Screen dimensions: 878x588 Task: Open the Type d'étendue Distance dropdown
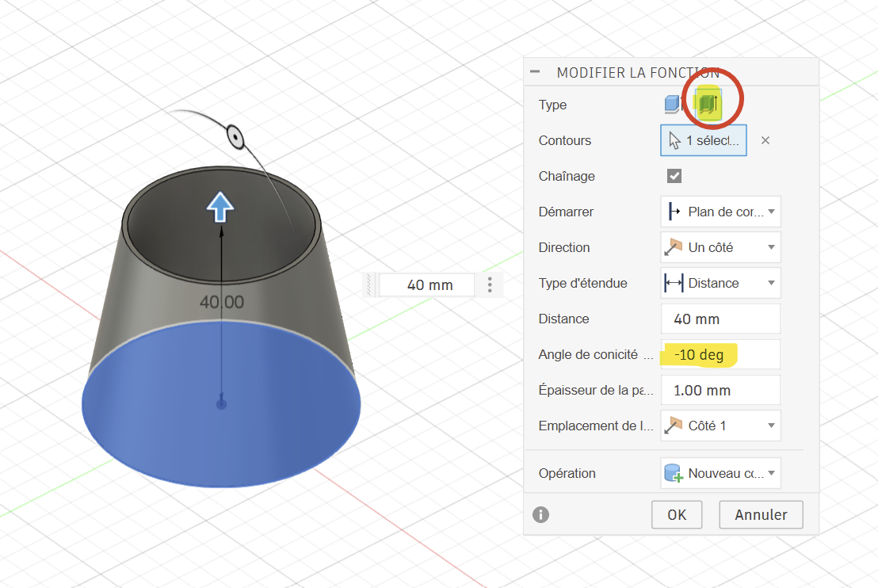[x=720, y=283]
